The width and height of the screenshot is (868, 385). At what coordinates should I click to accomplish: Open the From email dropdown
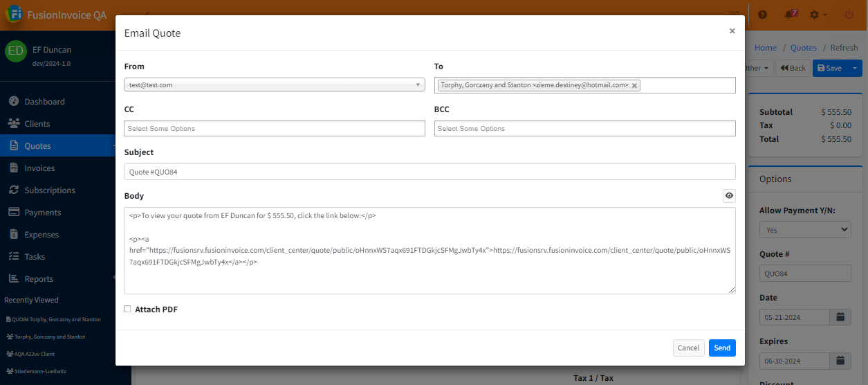[x=275, y=85]
